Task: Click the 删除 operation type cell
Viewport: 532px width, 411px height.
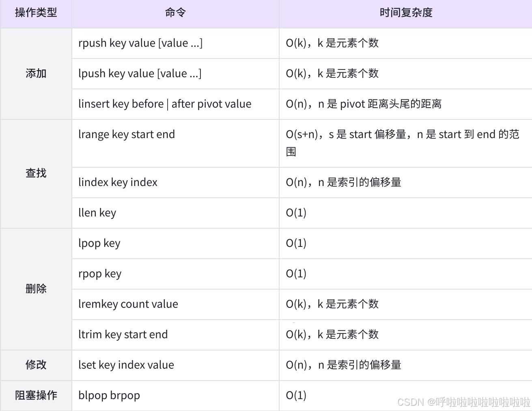Action: 36,289
